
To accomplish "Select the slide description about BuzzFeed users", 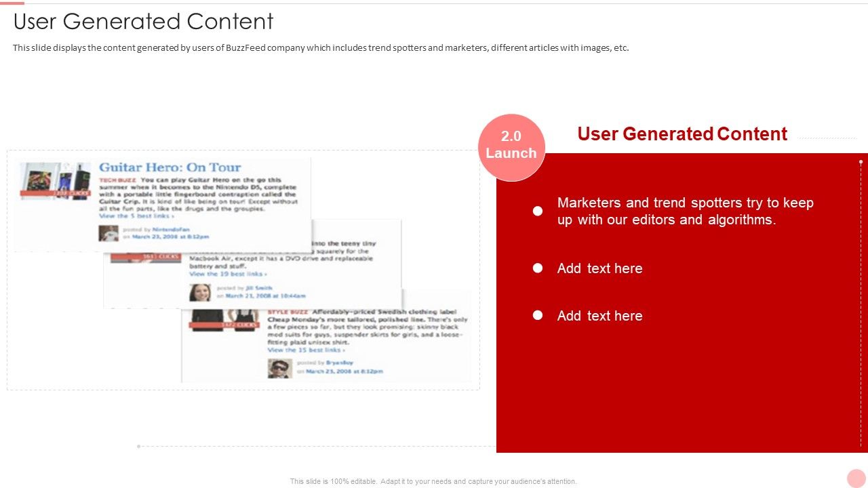I will click(321, 48).
